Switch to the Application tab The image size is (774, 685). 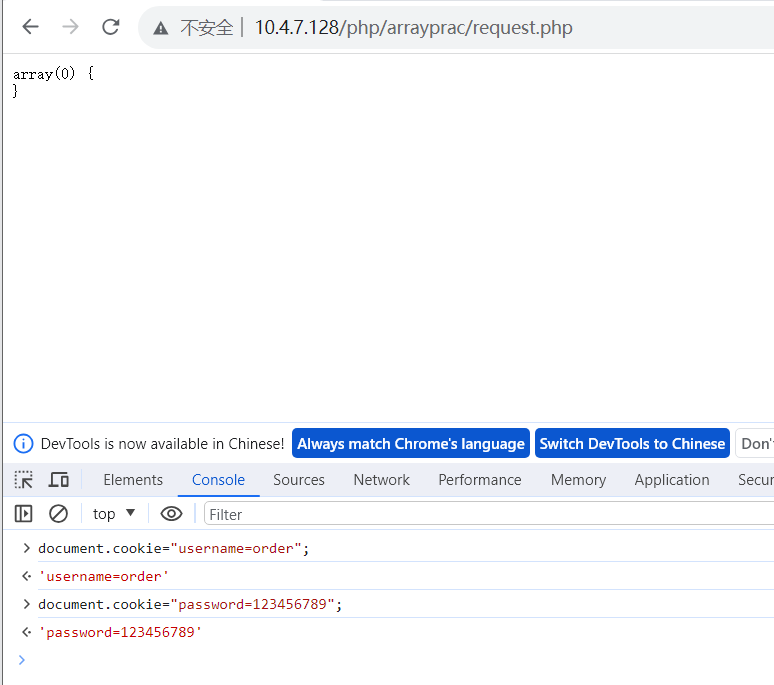click(672, 480)
